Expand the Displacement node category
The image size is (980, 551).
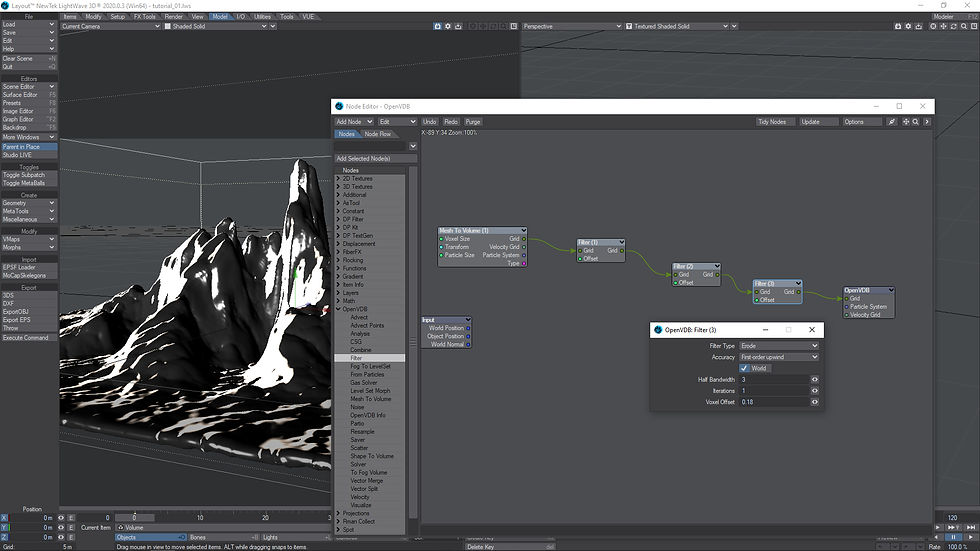pos(338,244)
